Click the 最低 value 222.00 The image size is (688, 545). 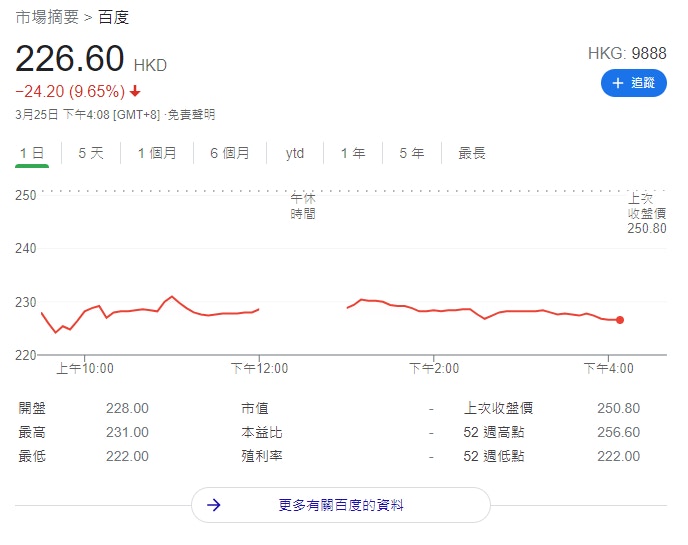coord(127,456)
